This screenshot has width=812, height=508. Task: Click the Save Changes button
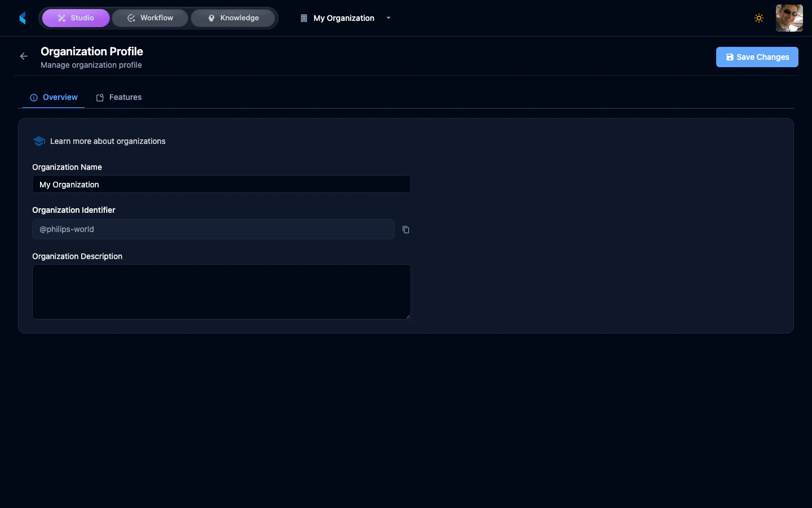tap(757, 57)
